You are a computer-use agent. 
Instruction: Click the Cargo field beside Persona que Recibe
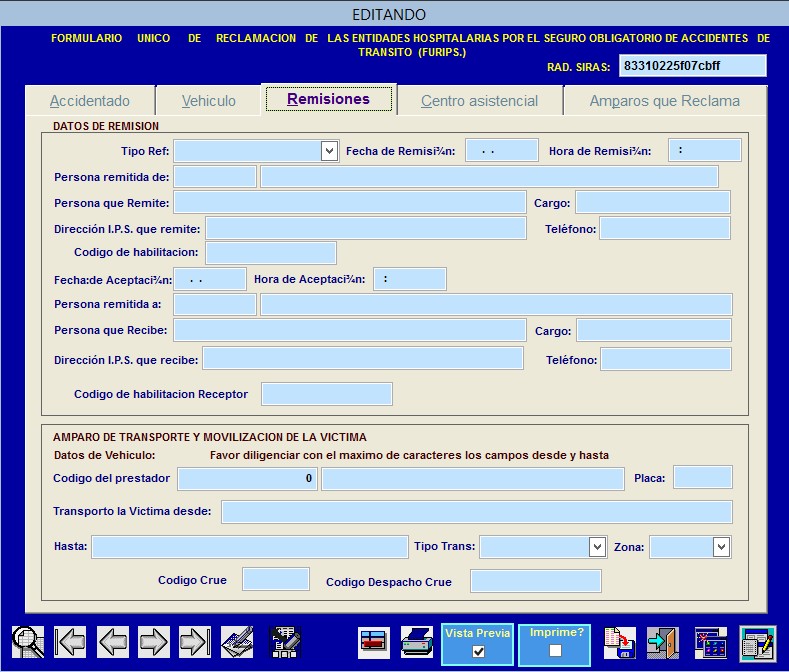(x=654, y=330)
